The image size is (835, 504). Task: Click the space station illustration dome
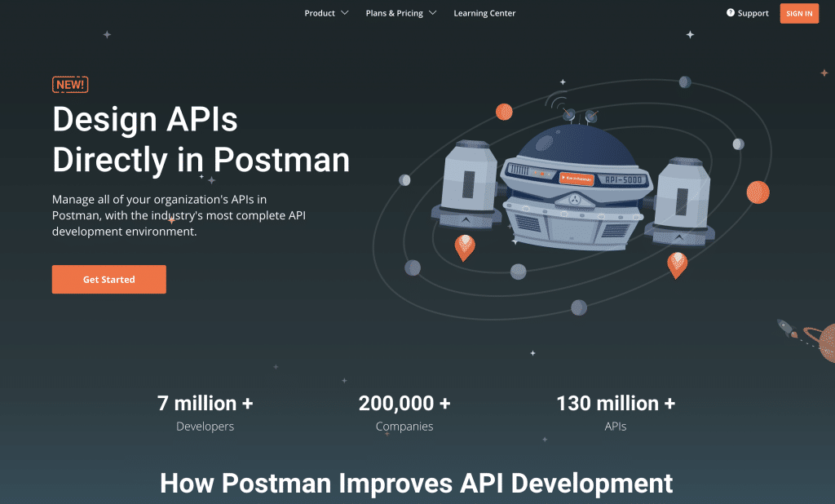coord(577,147)
